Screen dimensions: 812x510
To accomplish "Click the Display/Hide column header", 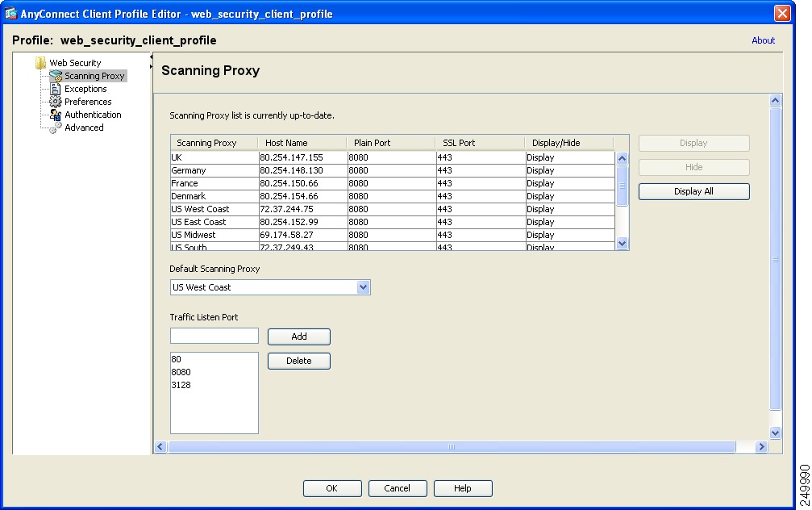I will pyautogui.click(x=568, y=143).
